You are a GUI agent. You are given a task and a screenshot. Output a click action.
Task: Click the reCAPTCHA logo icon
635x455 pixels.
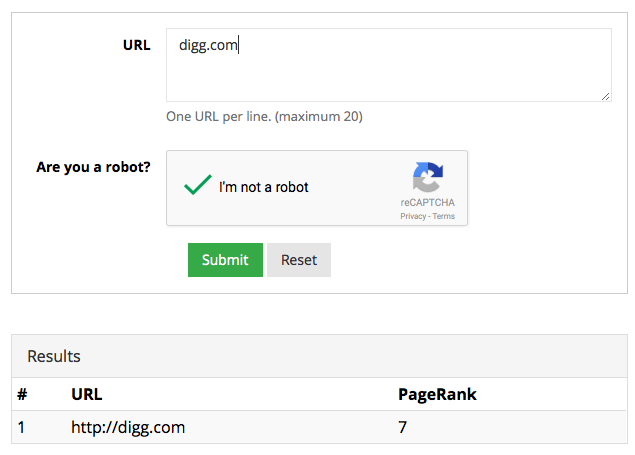coord(428,177)
